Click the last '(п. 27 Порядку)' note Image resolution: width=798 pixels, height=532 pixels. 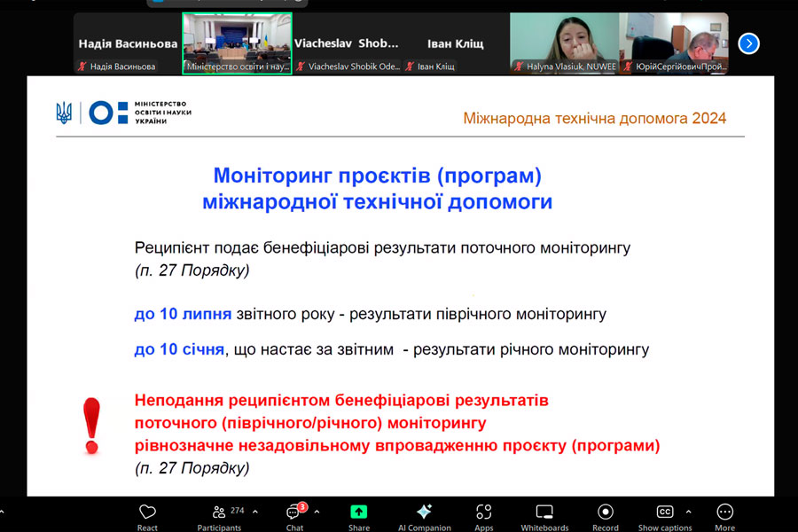click(x=192, y=468)
